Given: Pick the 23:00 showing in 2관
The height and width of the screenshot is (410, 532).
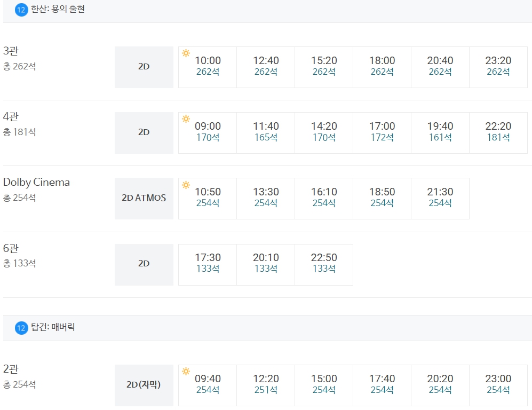Looking at the screenshot, I should [x=498, y=385].
